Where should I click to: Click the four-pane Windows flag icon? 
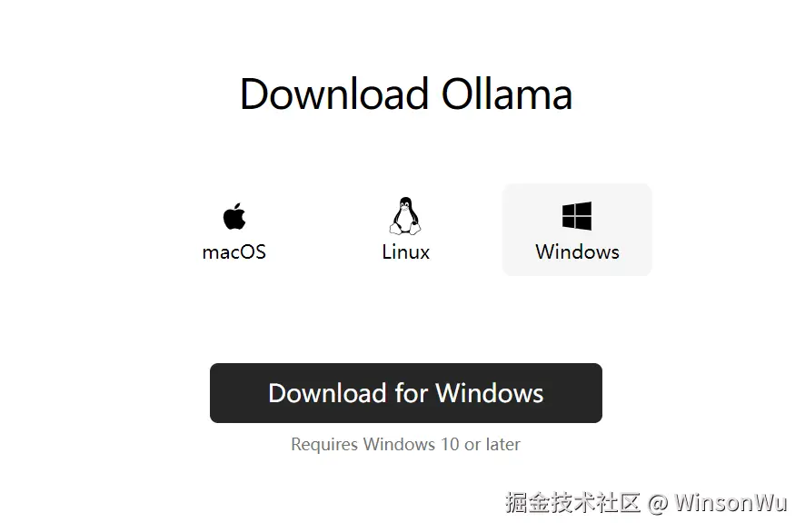[x=577, y=215]
